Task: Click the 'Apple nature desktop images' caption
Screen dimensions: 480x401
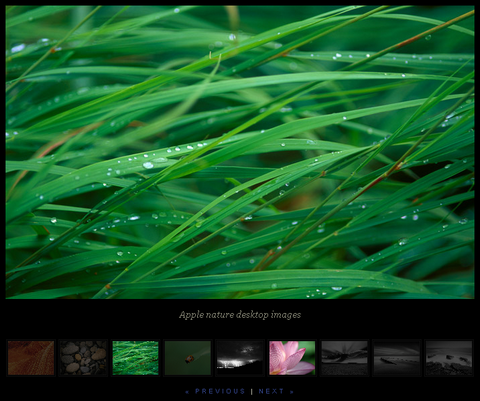Action: pos(240,315)
